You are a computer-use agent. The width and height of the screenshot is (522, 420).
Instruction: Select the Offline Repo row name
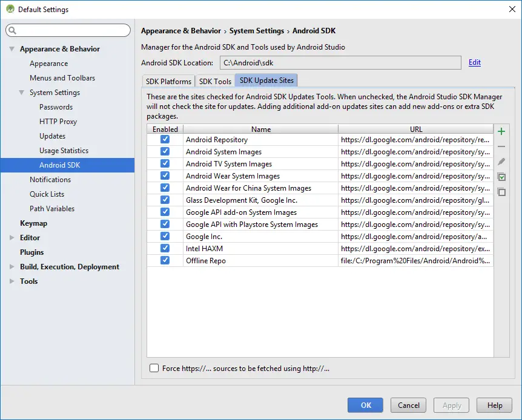point(260,261)
